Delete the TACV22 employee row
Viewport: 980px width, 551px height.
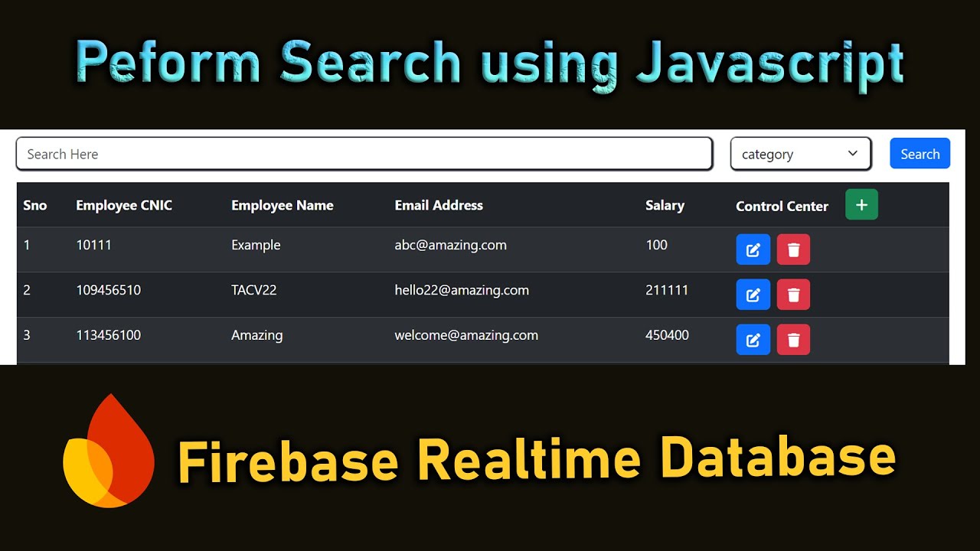click(x=793, y=295)
